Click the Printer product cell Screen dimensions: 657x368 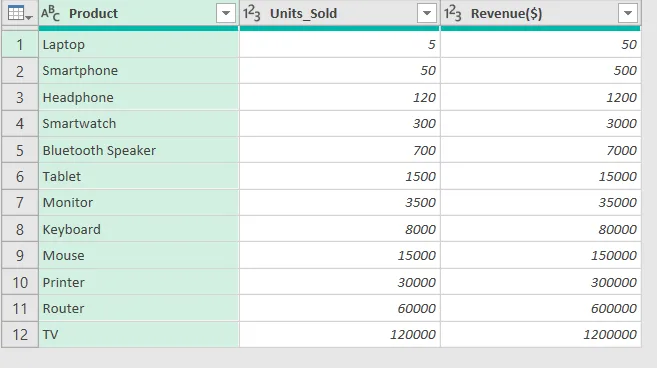coord(139,282)
